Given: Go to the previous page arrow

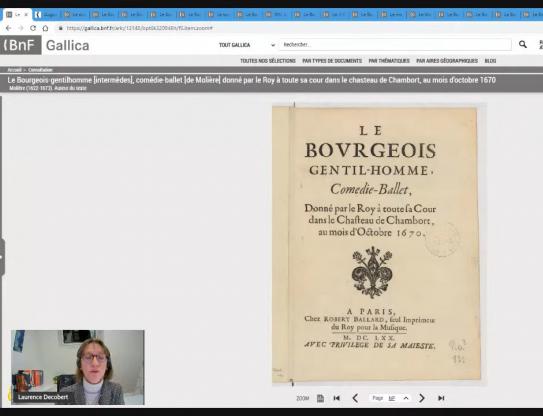Looking at the screenshot, I should pos(355,398).
